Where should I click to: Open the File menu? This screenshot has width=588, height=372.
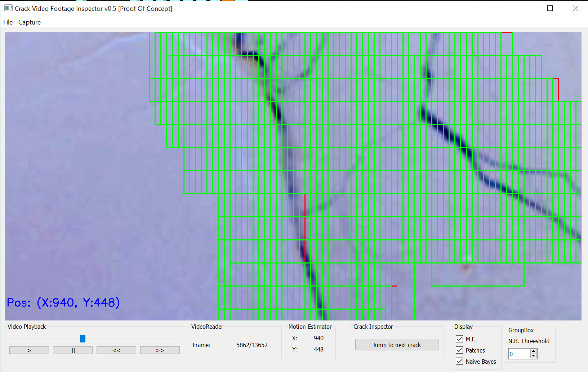(x=8, y=22)
